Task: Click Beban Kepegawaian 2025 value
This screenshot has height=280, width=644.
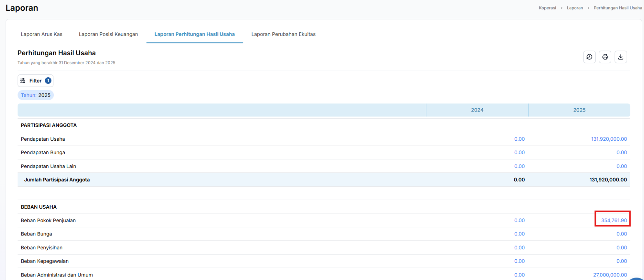Action: tap(622, 261)
